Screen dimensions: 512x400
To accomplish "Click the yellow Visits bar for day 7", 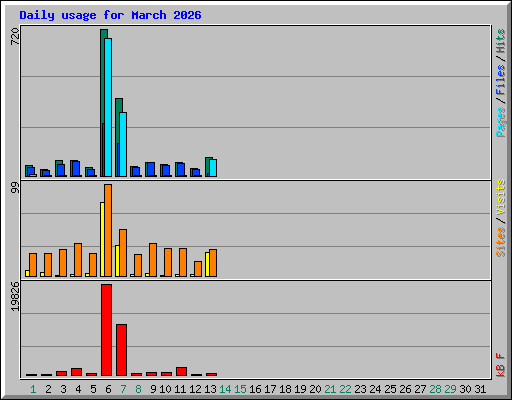I will point(117,261).
